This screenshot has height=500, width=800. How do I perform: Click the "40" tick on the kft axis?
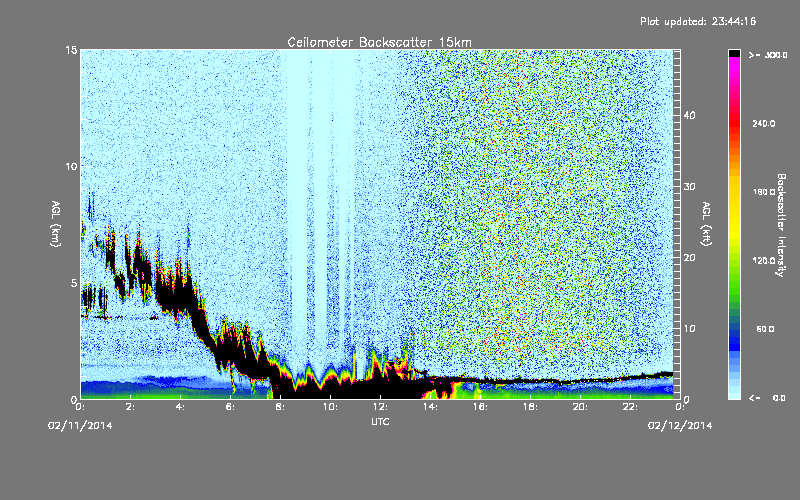pyautogui.click(x=689, y=115)
